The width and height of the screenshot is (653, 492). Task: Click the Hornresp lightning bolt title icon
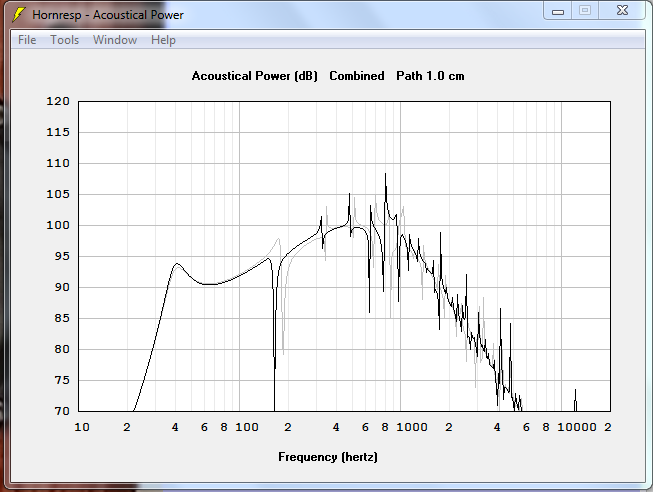[x=18, y=15]
